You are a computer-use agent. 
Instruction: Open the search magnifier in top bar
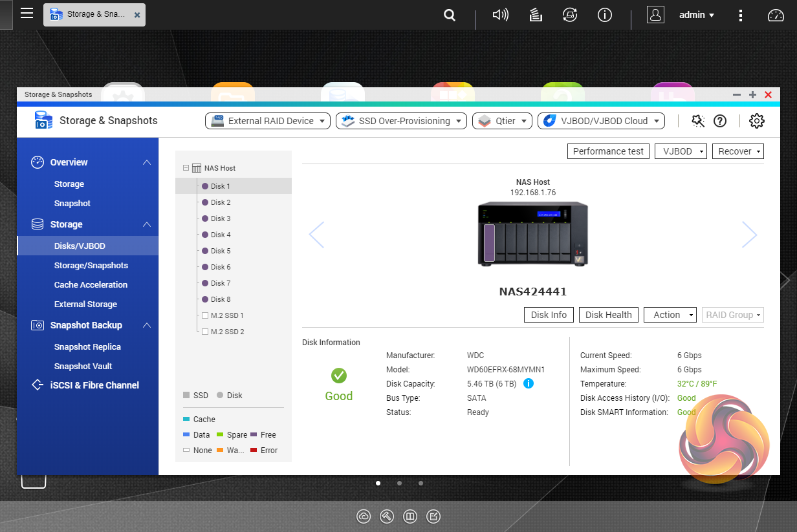pyautogui.click(x=449, y=15)
